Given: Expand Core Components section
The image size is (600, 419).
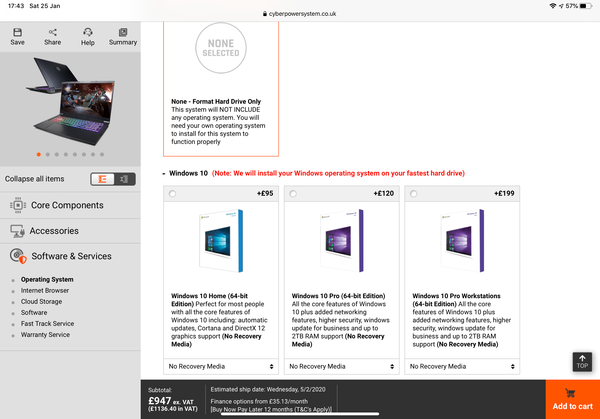Looking at the screenshot, I should (70, 205).
